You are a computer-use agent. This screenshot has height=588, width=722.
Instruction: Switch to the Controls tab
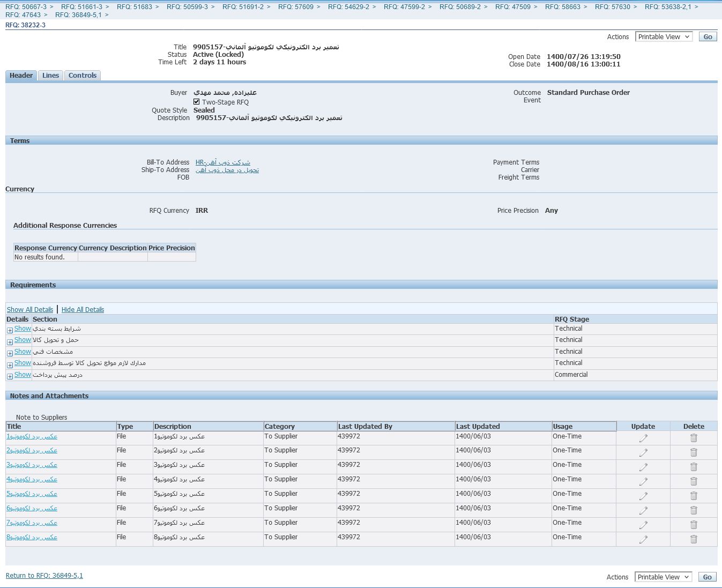point(83,76)
